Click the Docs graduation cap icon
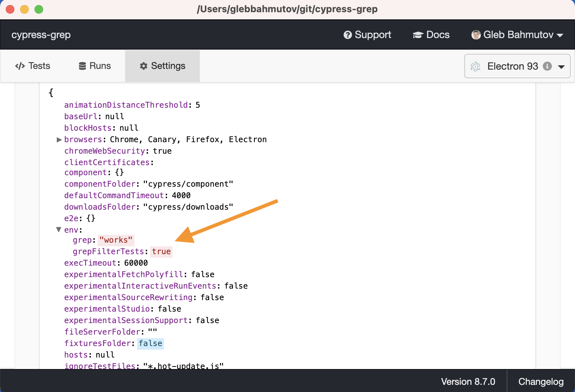 418,35
